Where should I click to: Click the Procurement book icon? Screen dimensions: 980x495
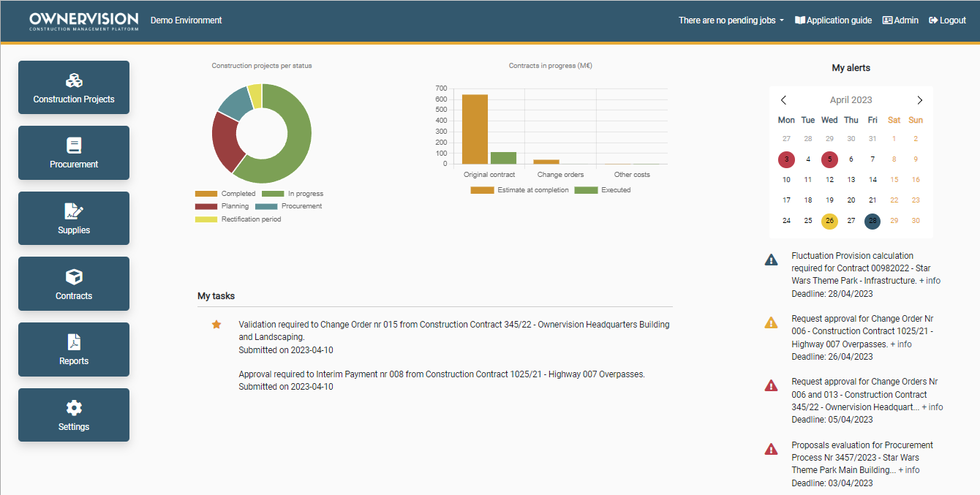click(74, 146)
